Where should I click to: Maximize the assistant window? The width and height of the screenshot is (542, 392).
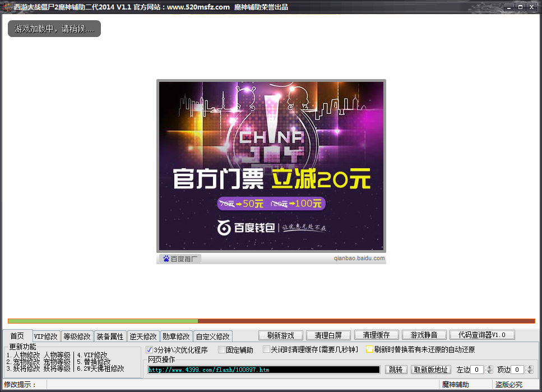[520, 7]
